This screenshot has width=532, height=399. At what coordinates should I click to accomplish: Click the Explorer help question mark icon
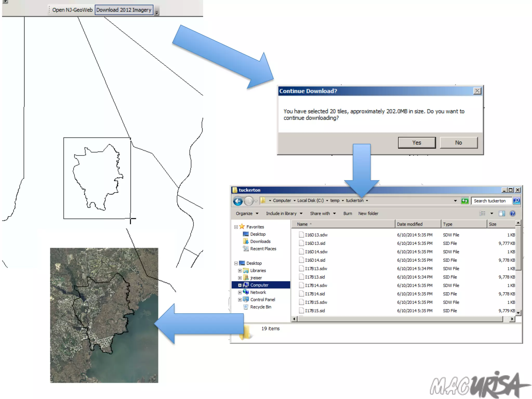click(513, 214)
